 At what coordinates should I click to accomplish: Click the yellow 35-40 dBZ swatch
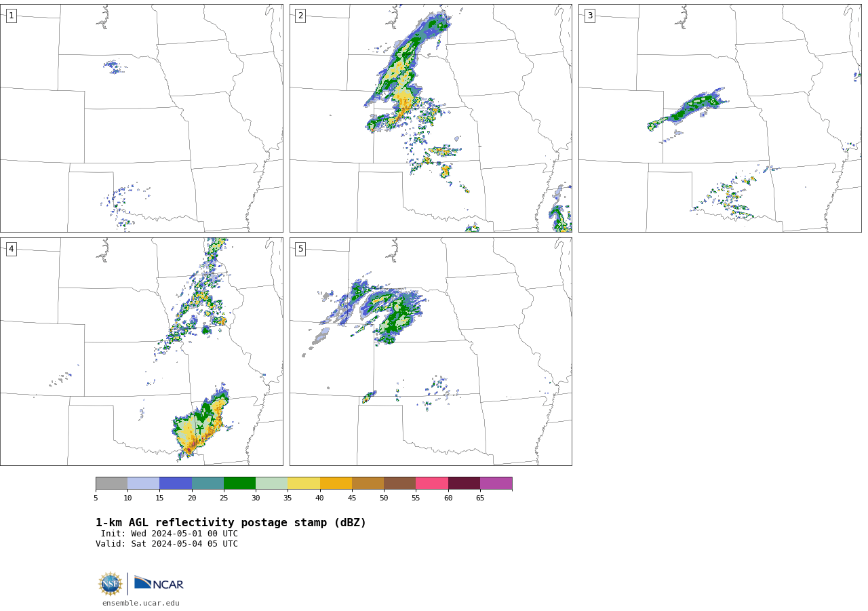(304, 484)
